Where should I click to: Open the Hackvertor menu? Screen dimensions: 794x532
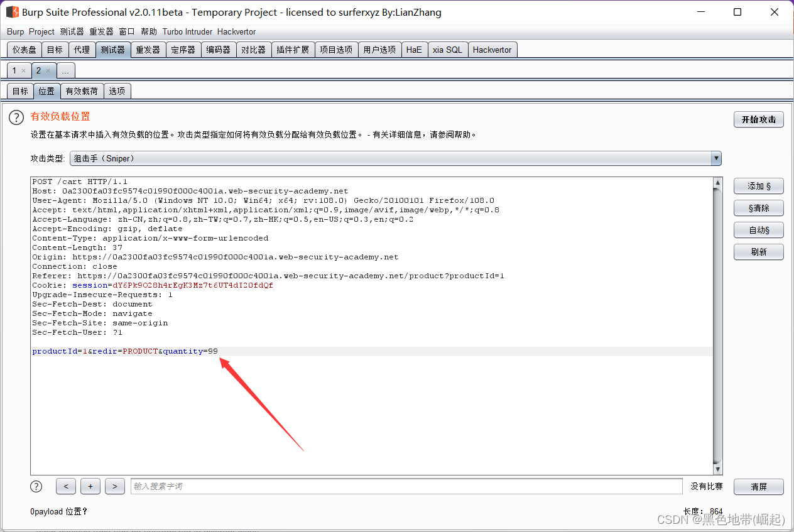pos(236,32)
